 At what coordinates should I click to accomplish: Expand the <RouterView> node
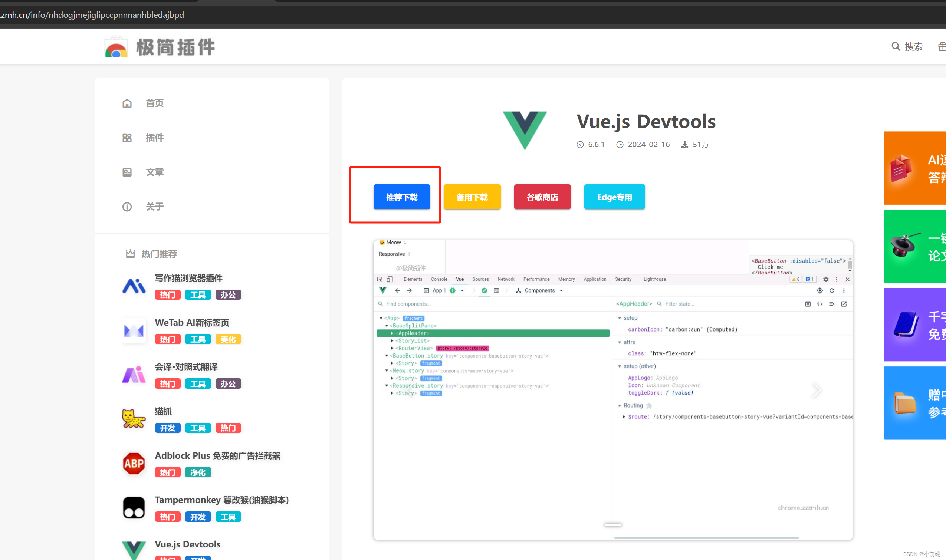click(392, 348)
